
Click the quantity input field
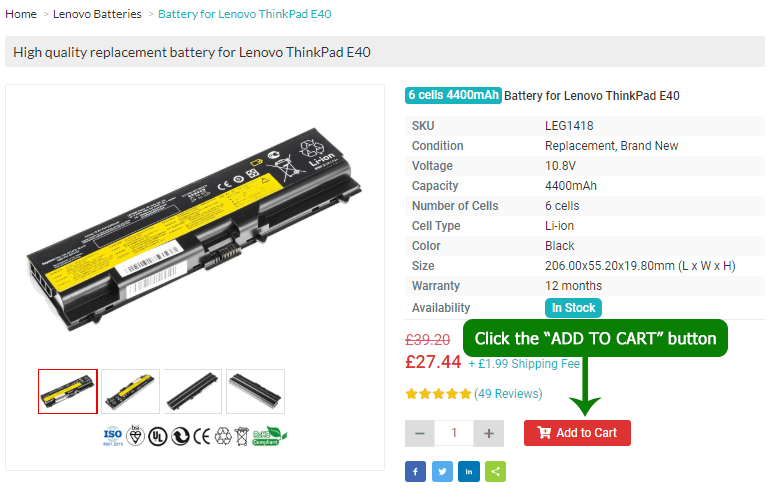tap(454, 433)
